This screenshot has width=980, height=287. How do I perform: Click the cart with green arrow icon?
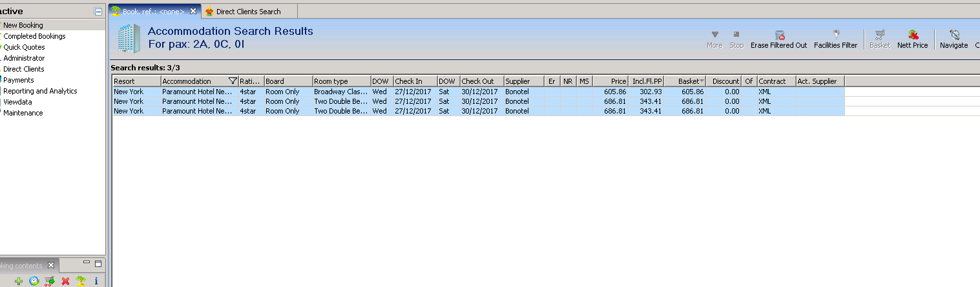click(50, 281)
